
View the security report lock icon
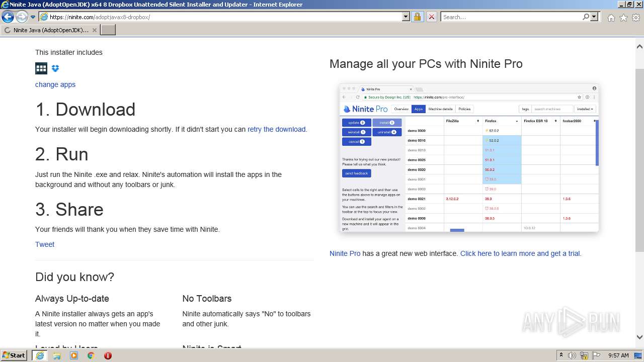click(417, 17)
